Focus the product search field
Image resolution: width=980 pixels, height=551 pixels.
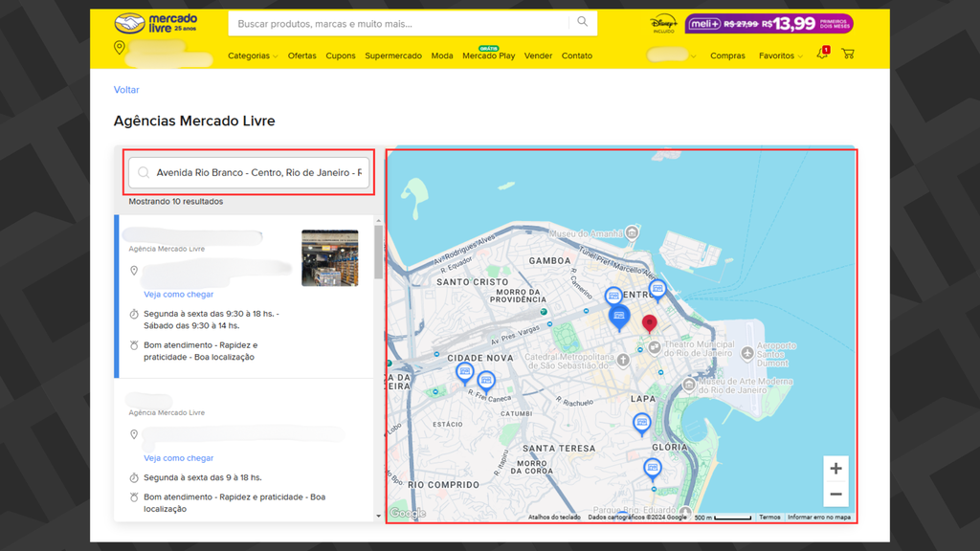[400, 24]
